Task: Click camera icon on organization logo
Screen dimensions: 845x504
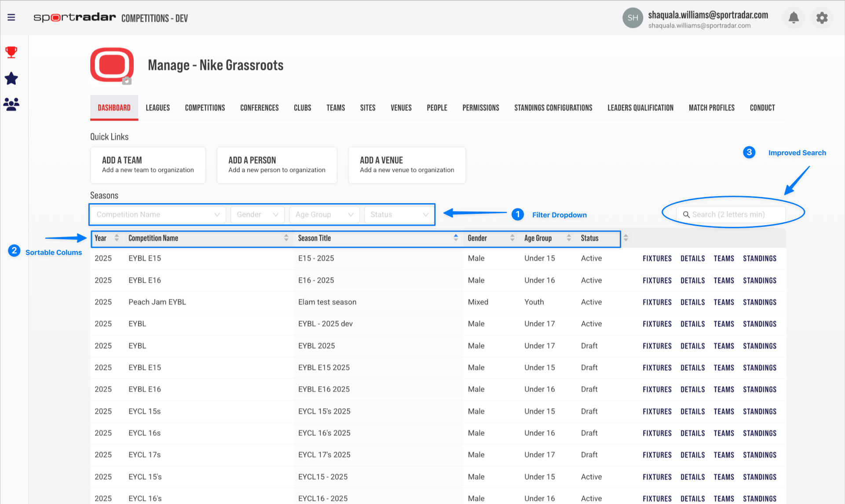Action: (127, 81)
